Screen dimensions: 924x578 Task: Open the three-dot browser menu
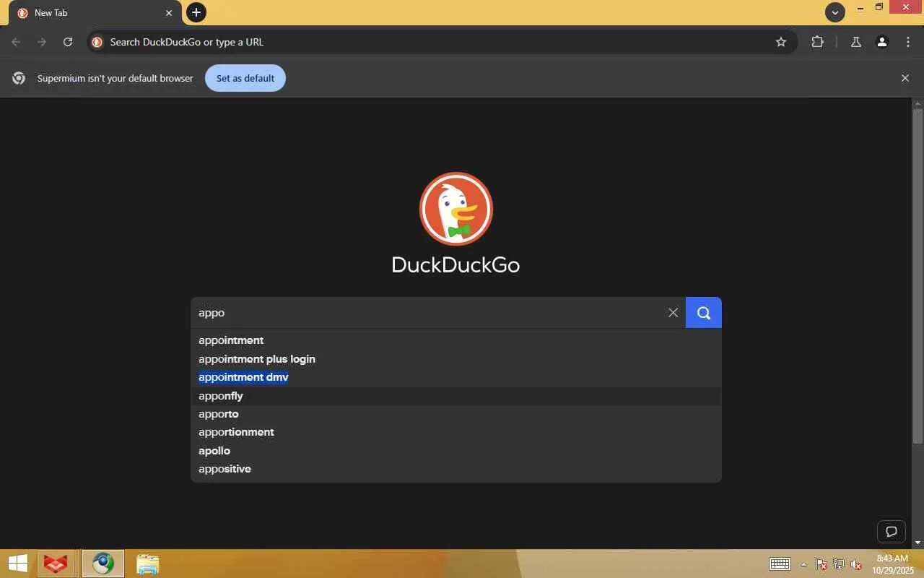click(x=908, y=42)
